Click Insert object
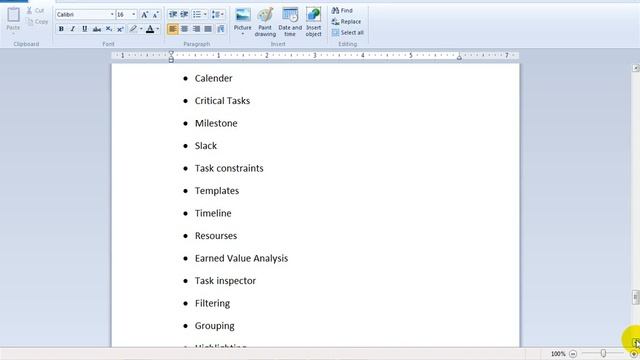640x360 pixels. (x=313, y=22)
